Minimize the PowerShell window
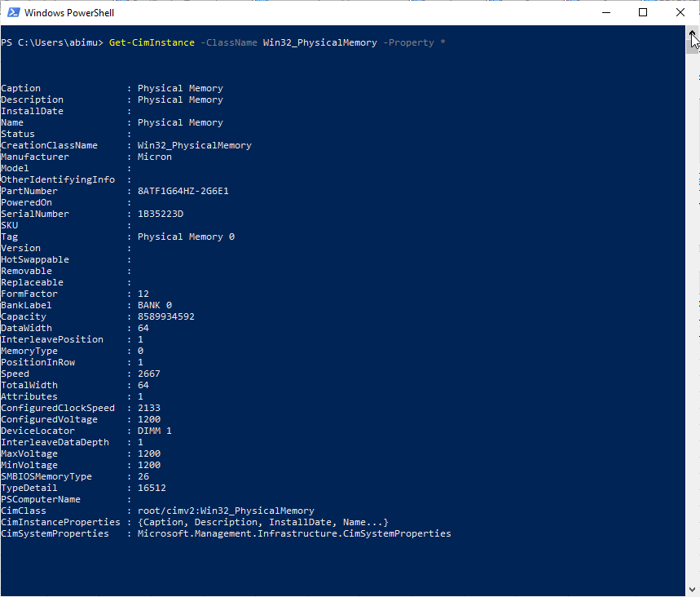The height and width of the screenshot is (597, 700). pyautogui.click(x=605, y=12)
